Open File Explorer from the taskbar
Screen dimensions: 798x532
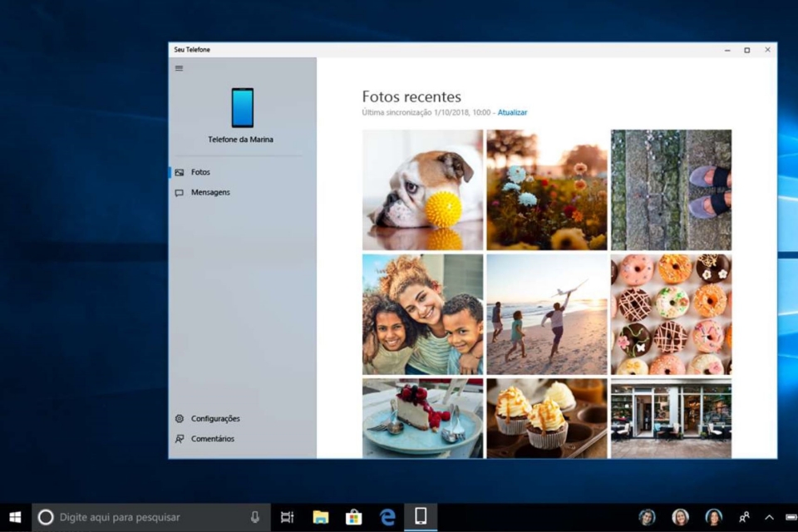tap(321, 517)
